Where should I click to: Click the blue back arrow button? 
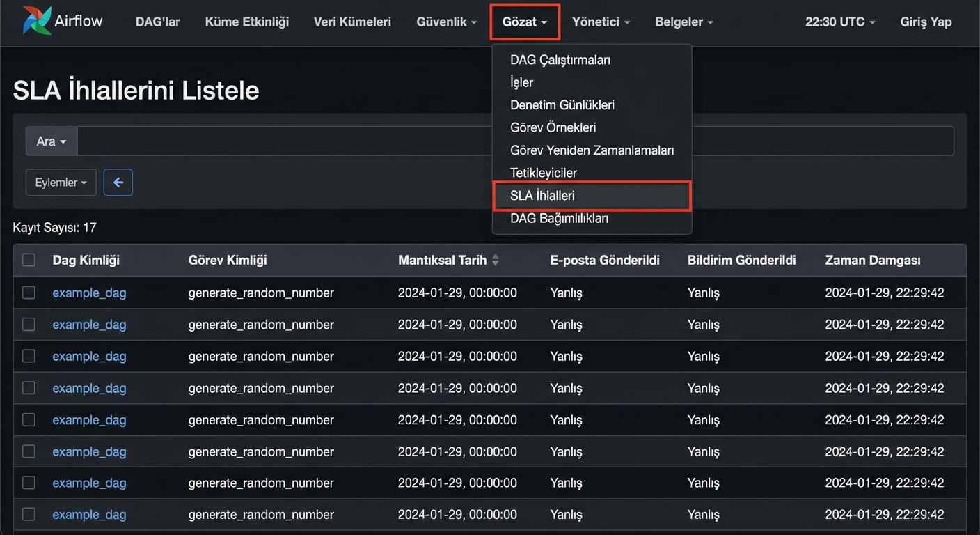coord(118,183)
